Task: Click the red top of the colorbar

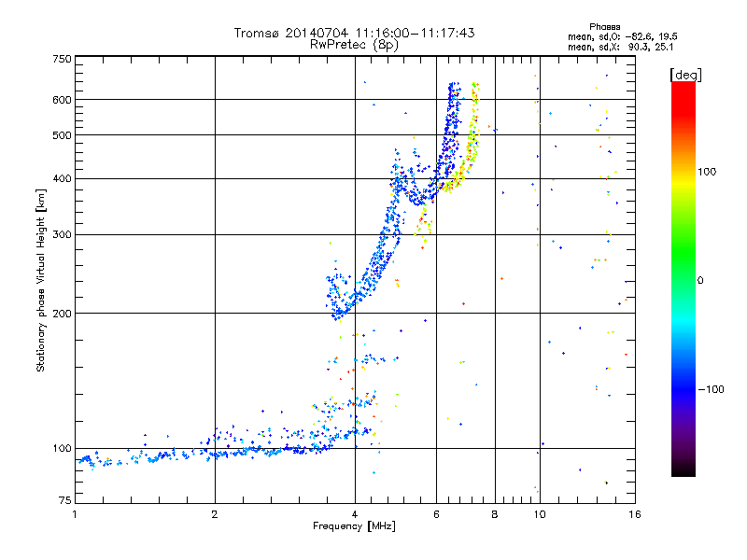Action: pos(684,95)
